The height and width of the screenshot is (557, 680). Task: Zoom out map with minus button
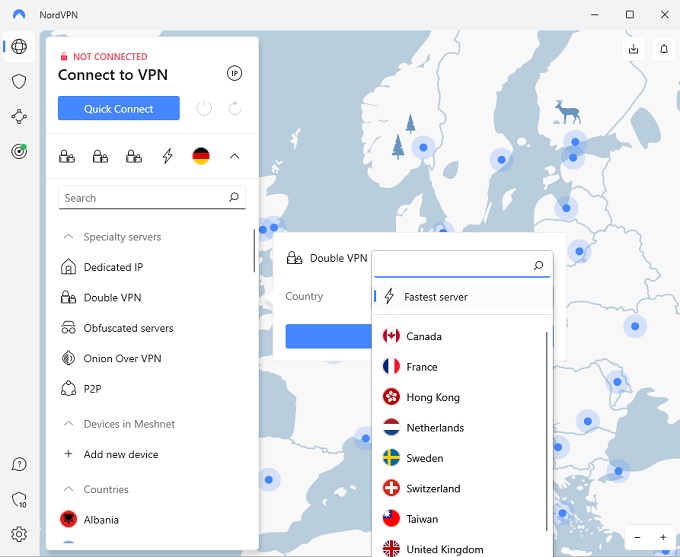[x=637, y=537]
